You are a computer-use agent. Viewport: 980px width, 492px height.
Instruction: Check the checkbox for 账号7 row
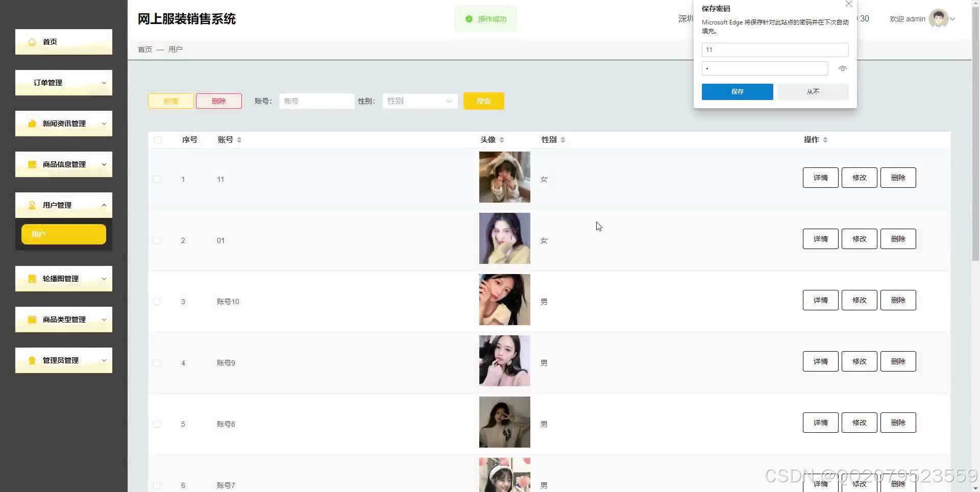(x=157, y=485)
